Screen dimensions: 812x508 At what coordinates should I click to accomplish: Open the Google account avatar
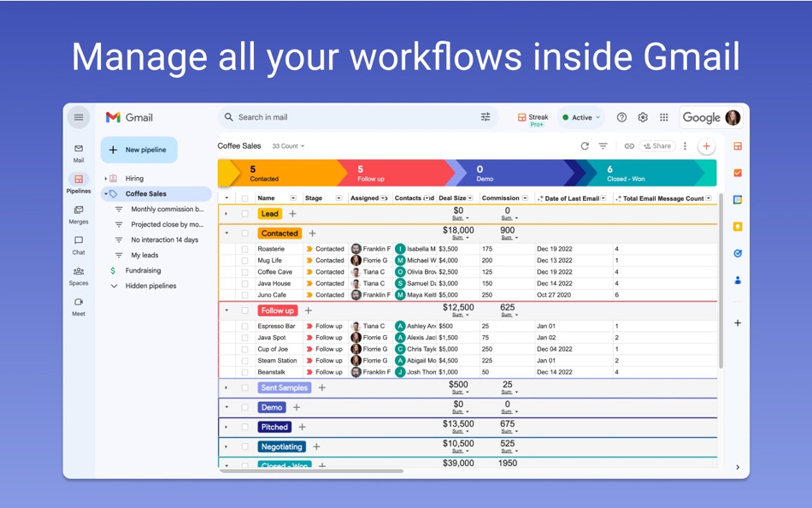click(733, 118)
